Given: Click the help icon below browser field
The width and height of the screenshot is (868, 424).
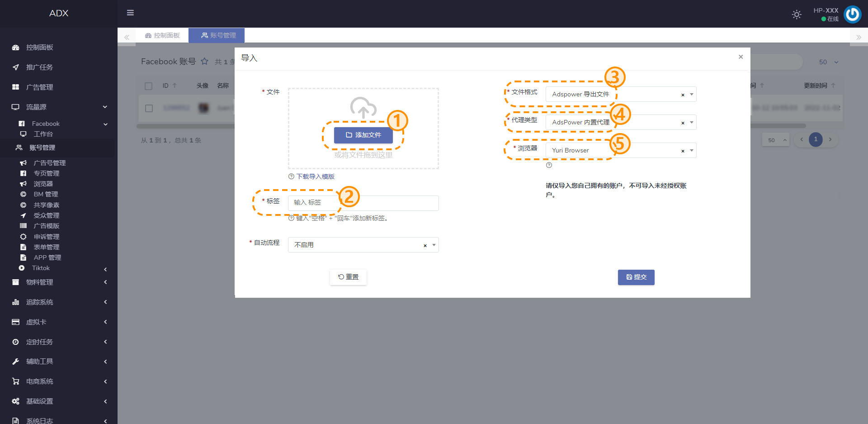Looking at the screenshot, I should pos(549,165).
